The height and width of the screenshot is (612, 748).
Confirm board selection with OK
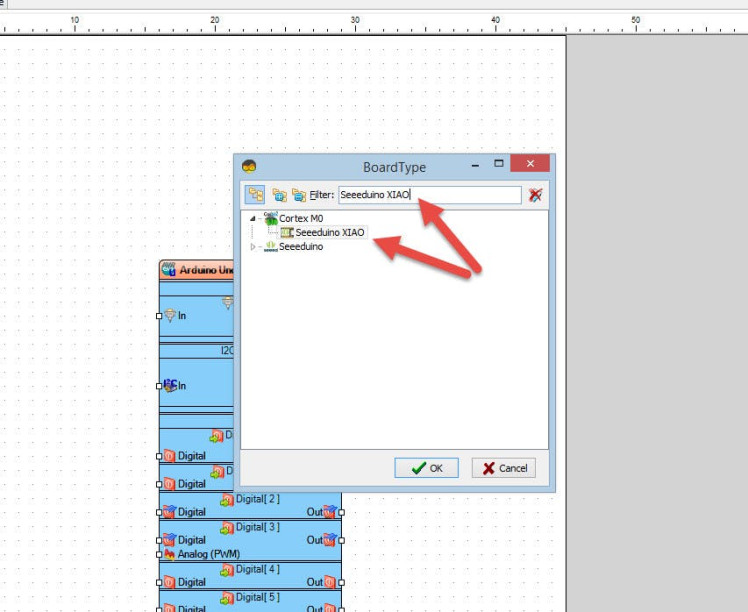coord(426,468)
